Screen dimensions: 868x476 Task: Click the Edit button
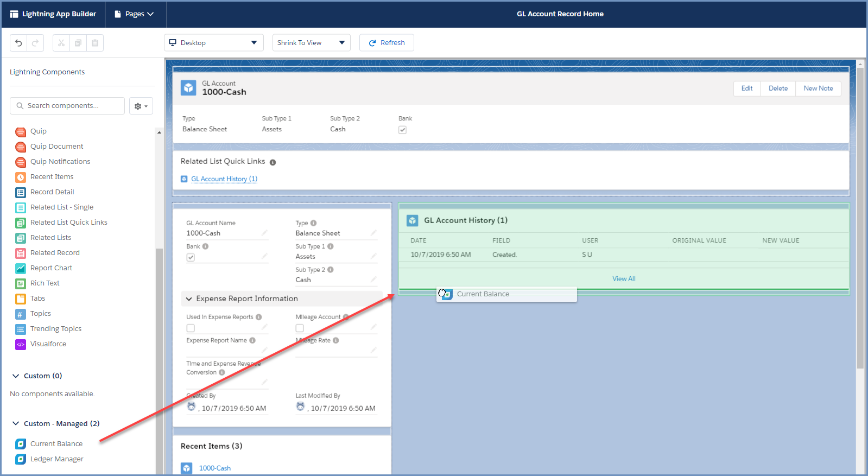(x=747, y=88)
